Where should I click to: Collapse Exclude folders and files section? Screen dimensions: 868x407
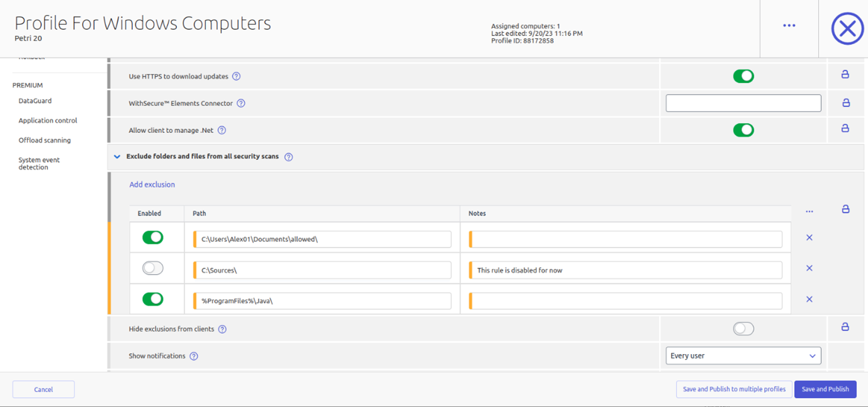[117, 157]
